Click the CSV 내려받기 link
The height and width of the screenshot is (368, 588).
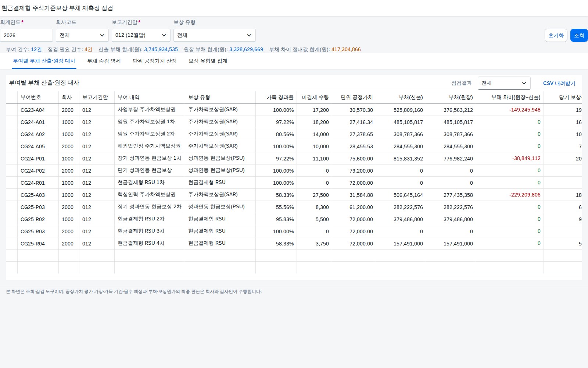[559, 83]
